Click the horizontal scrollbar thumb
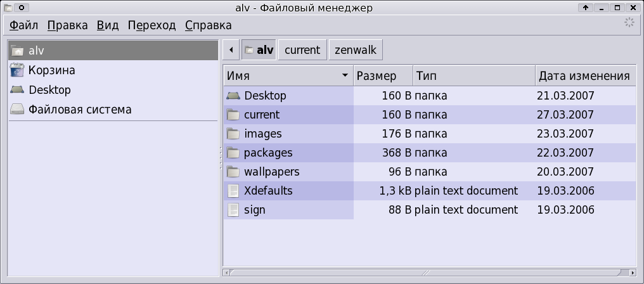This screenshot has height=284, width=644. (426, 273)
